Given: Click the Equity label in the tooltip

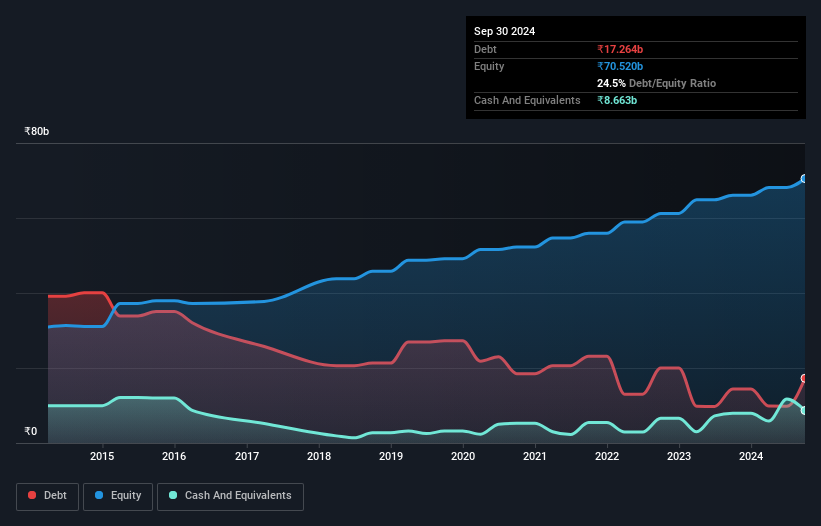Looking at the screenshot, I should click(489, 66).
